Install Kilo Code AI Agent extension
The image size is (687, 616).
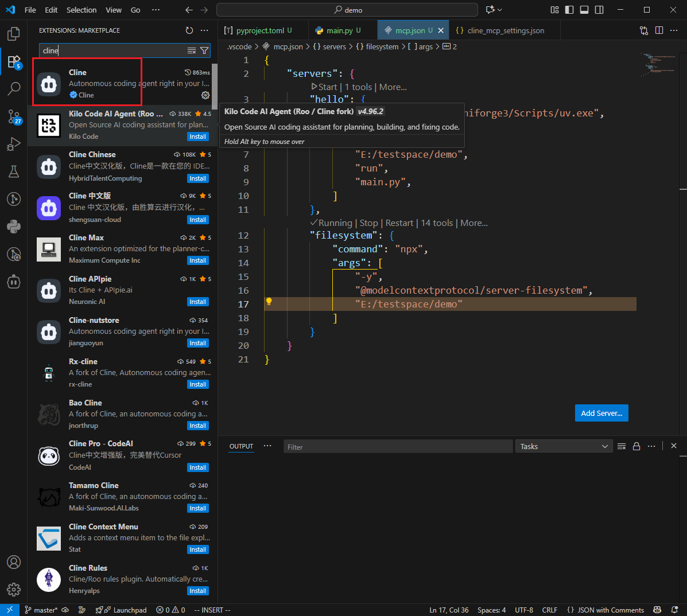click(197, 137)
